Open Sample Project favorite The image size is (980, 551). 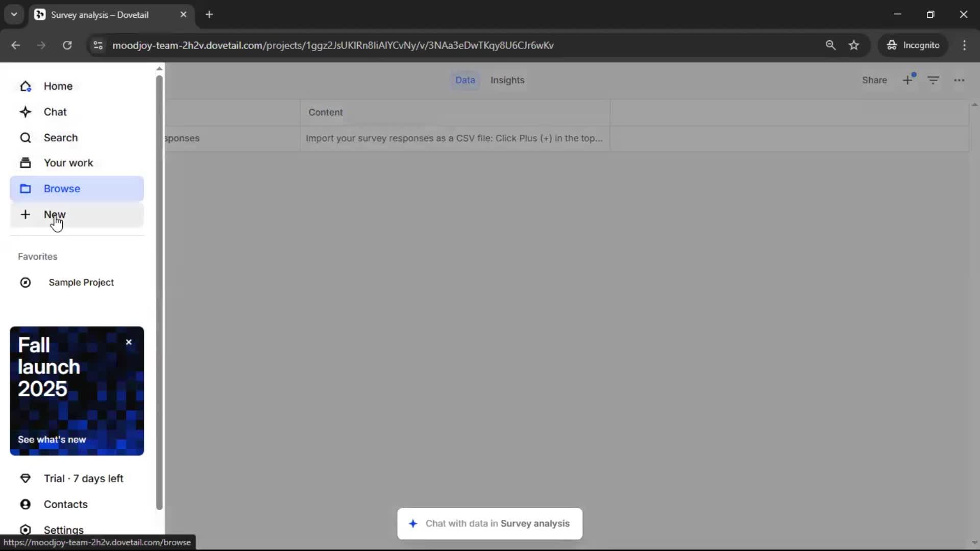click(81, 282)
